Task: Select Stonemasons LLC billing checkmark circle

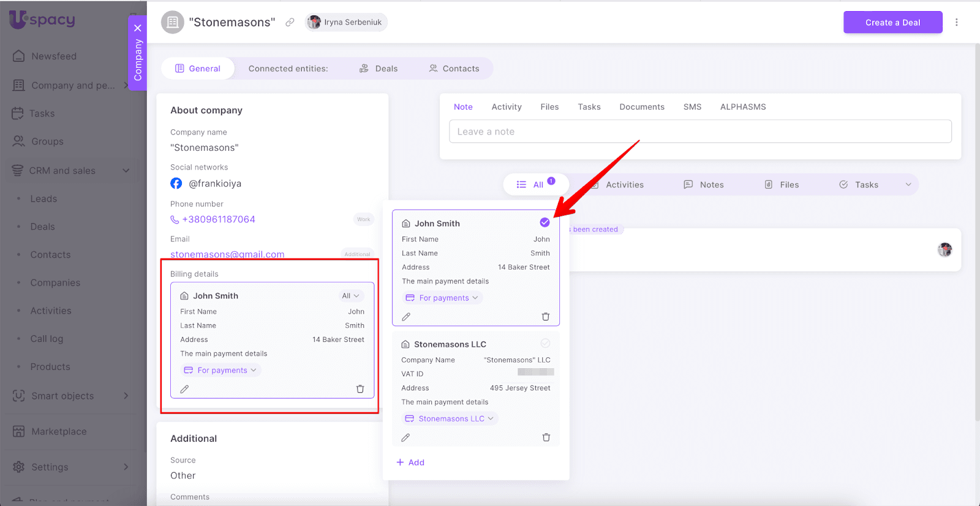Action: [x=545, y=343]
